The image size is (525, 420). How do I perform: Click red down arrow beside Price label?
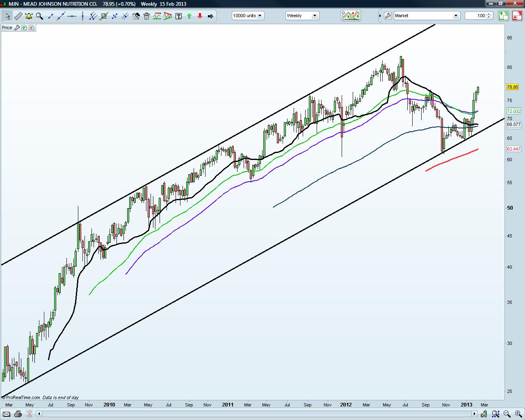click(32, 27)
